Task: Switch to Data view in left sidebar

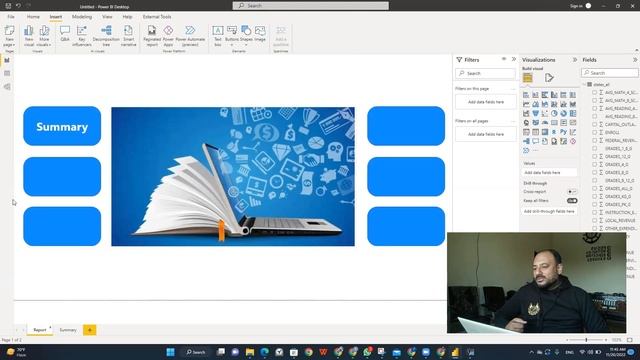Action: (7, 73)
